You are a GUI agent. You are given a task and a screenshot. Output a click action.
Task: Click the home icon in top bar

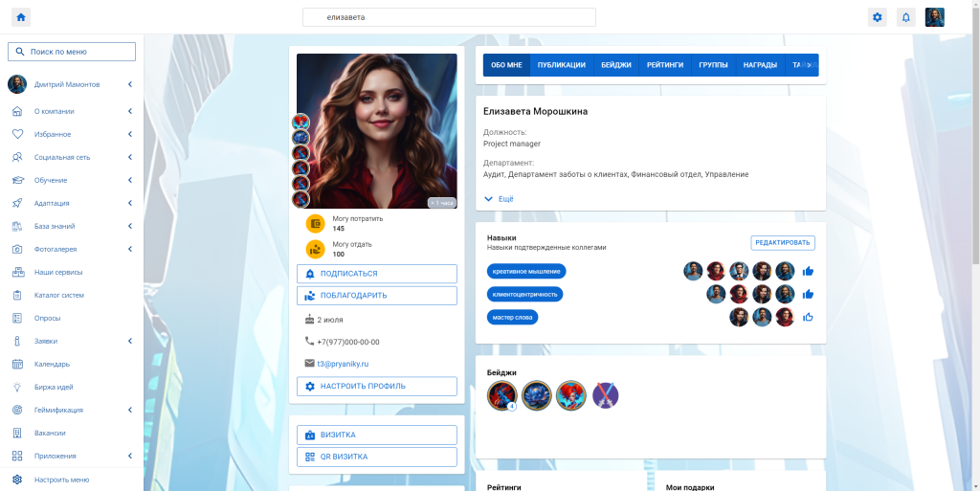click(21, 17)
